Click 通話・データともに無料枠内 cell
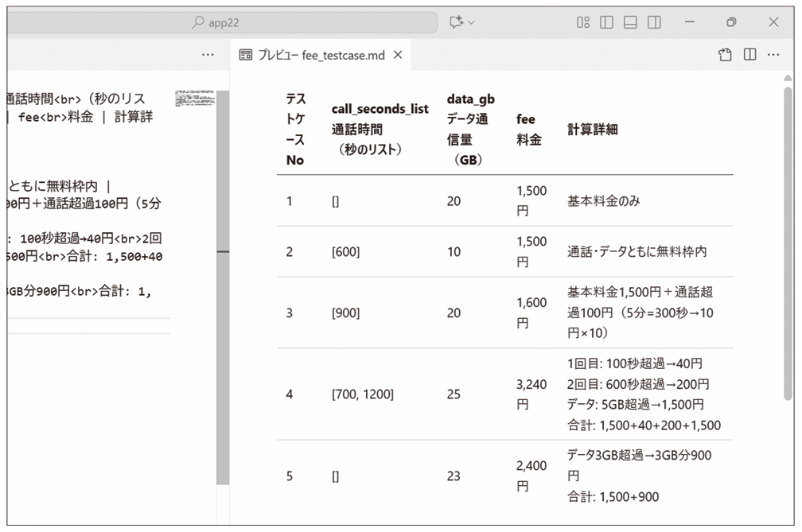 click(637, 251)
